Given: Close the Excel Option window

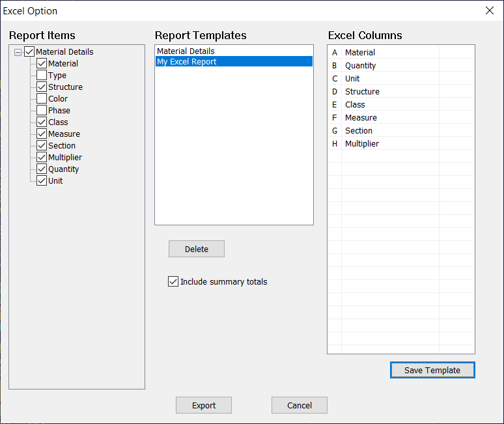Looking at the screenshot, I should click(x=490, y=10).
